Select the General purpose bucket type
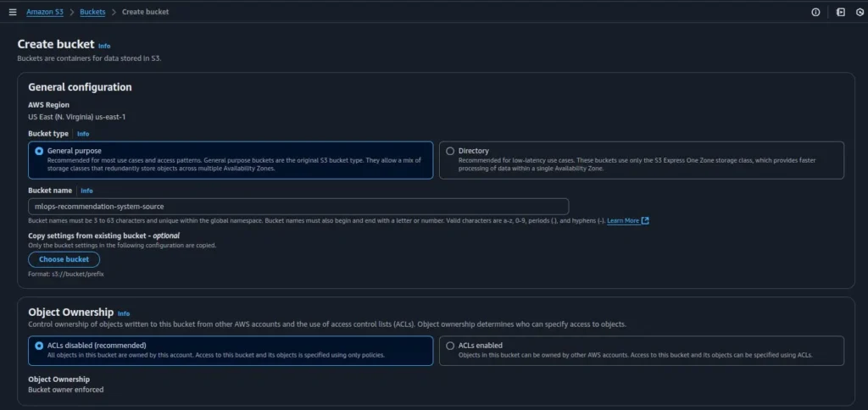This screenshot has width=868, height=410. click(39, 151)
